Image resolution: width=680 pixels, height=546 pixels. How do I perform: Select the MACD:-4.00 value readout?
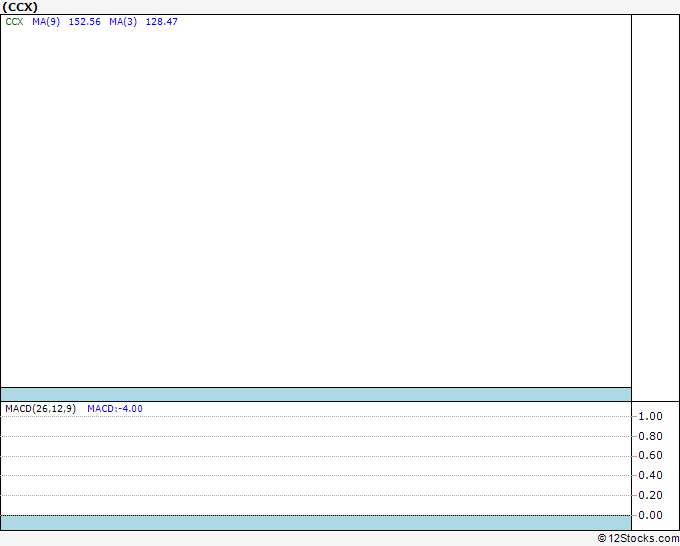coord(115,409)
